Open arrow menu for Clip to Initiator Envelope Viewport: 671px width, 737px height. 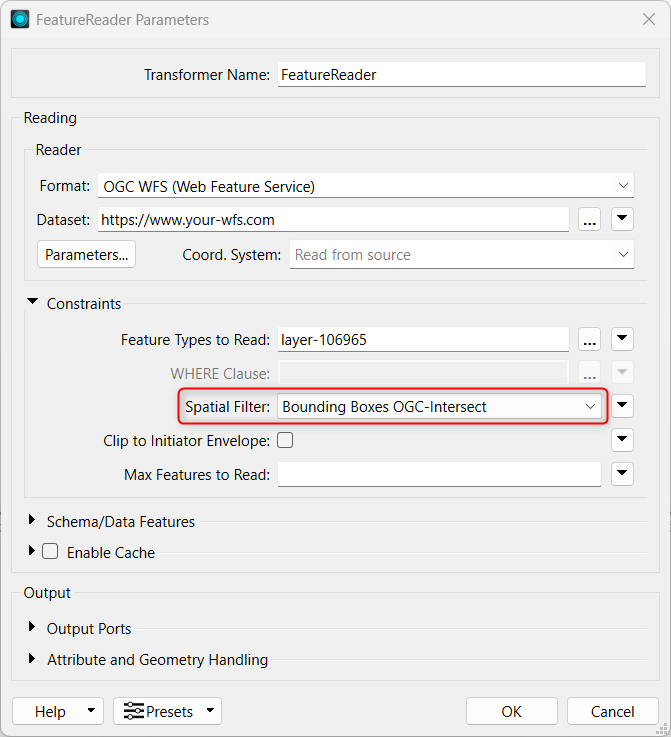622,439
